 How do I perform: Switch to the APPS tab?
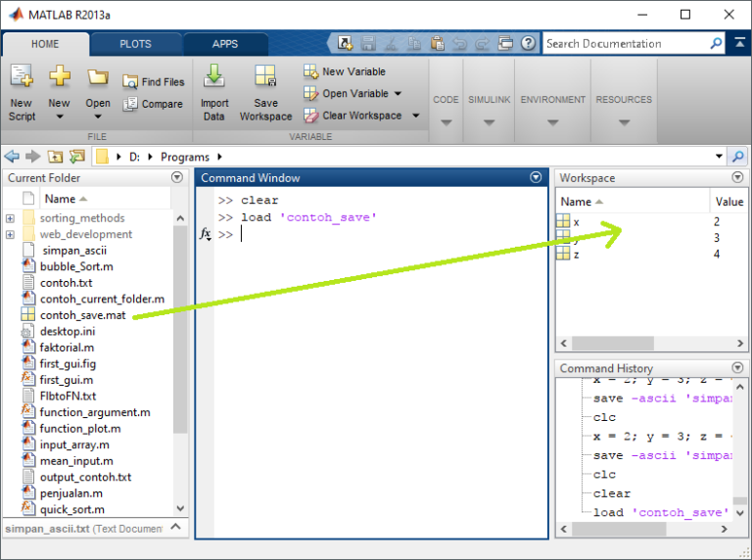[x=225, y=44]
